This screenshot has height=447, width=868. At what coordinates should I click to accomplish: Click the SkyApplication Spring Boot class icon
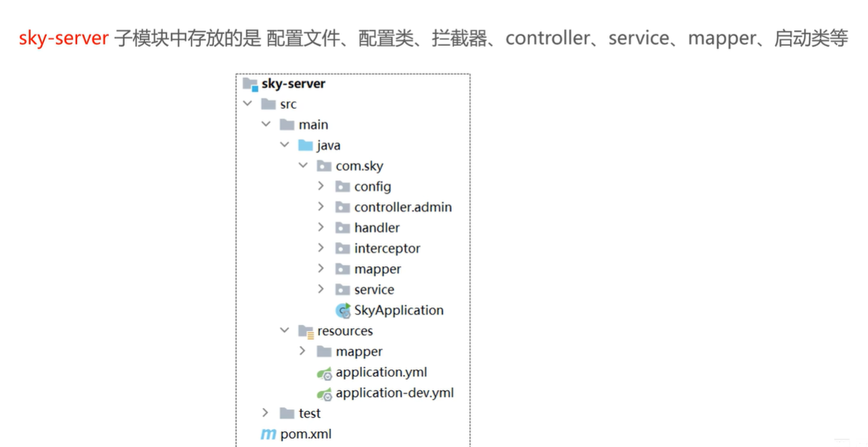(x=343, y=310)
